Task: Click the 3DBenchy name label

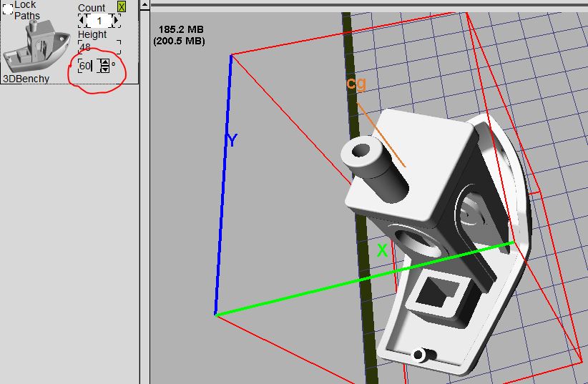Action: tap(26, 79)
